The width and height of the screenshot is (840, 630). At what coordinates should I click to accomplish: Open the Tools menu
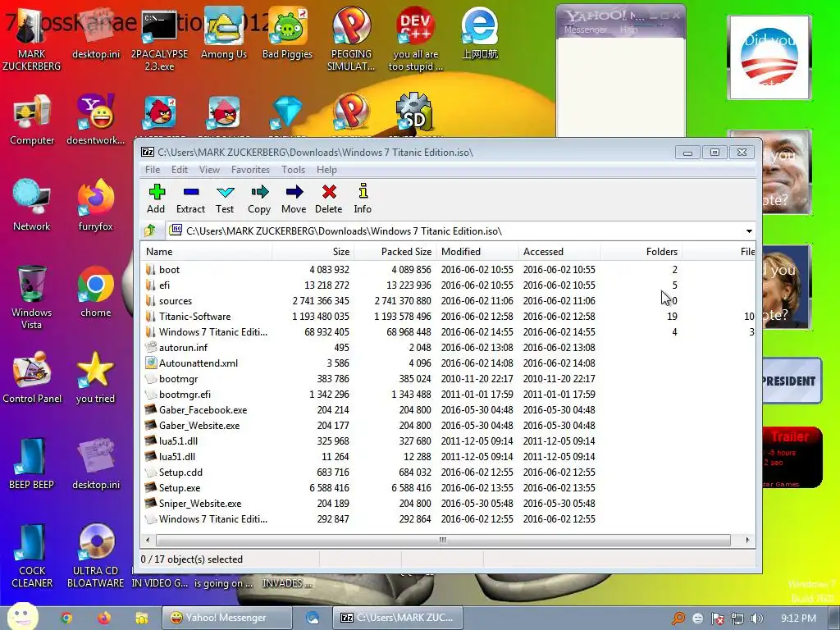point(293,170)
